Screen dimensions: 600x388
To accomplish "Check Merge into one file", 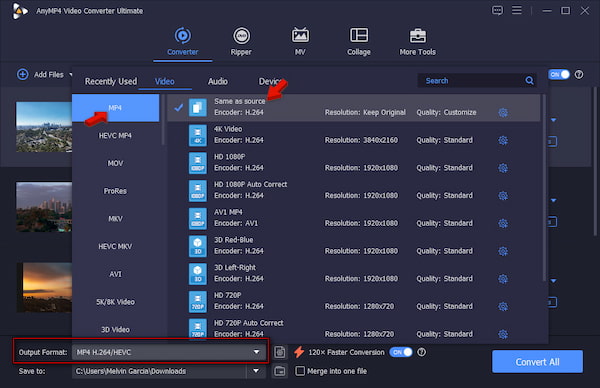I will [x=300, y=371].
